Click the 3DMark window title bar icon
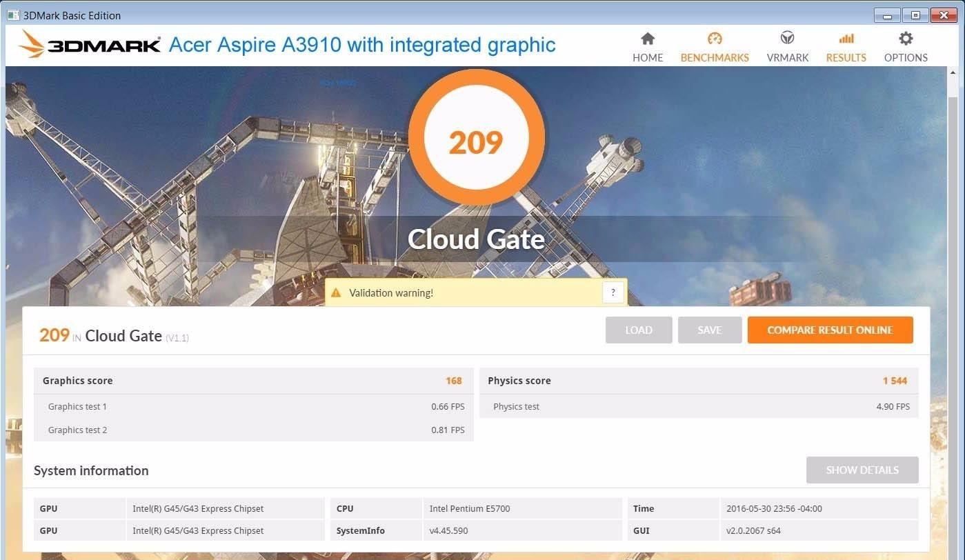The height and width of the screenshot is (560, 965). point(14,15)
